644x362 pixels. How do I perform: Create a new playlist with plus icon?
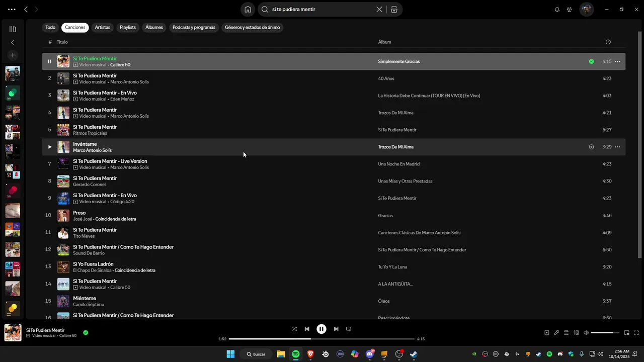[13, 55]
